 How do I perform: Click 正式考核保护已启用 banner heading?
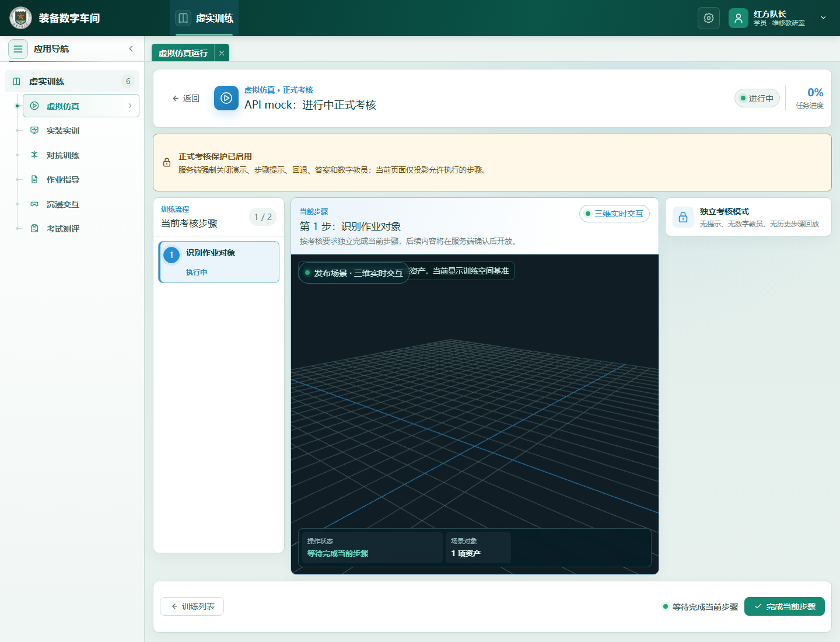point(215,156)
